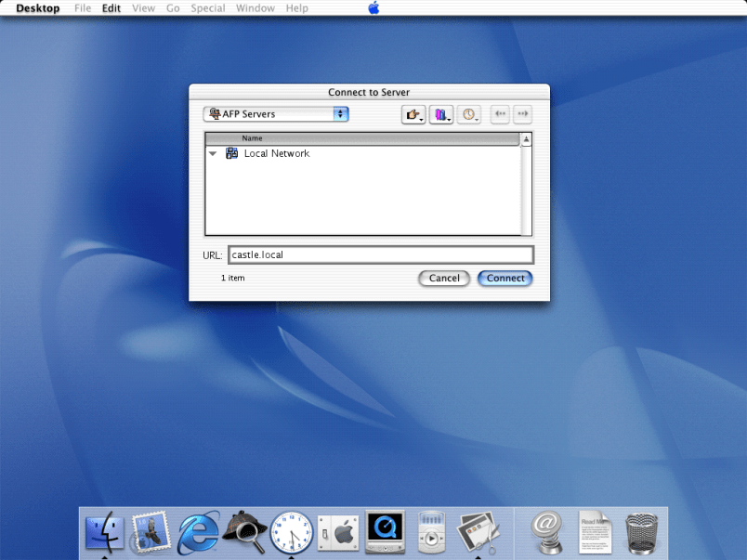The image size is (747, 560).
Task: Click the URL field containing castle.local
Action: click(x=380, y=255)
